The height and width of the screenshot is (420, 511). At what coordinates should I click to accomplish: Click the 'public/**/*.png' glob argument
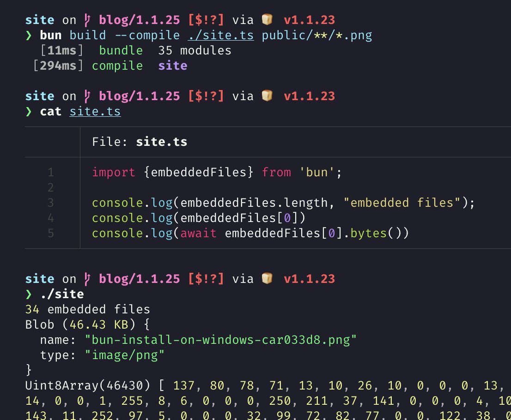[x=317, y=35]
